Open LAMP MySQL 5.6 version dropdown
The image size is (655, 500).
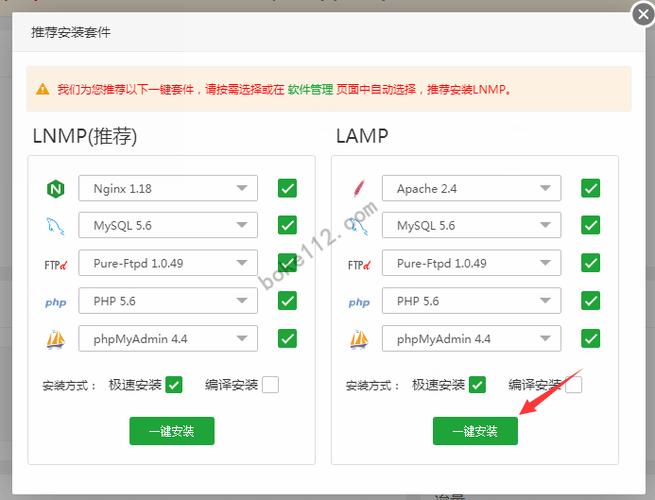(x=471, y=225)
